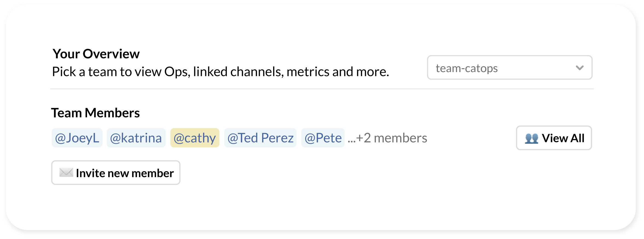Click the "Team Members" section heading
This screenshot has height=239, width=644.
coord(96,113)
